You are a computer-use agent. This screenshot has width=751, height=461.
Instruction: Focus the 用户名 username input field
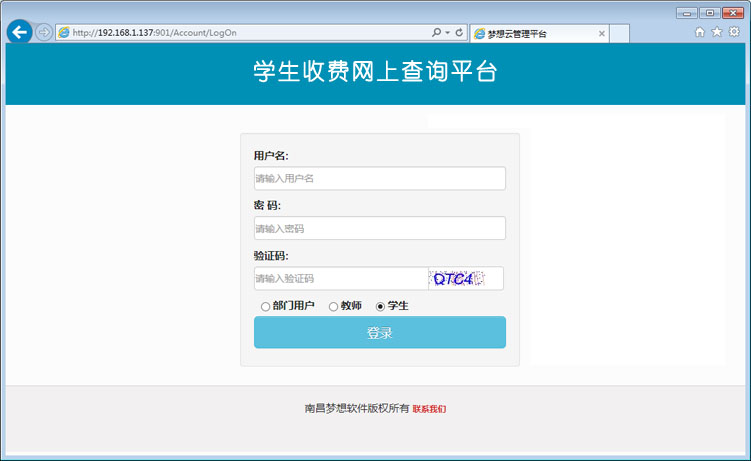379,178
